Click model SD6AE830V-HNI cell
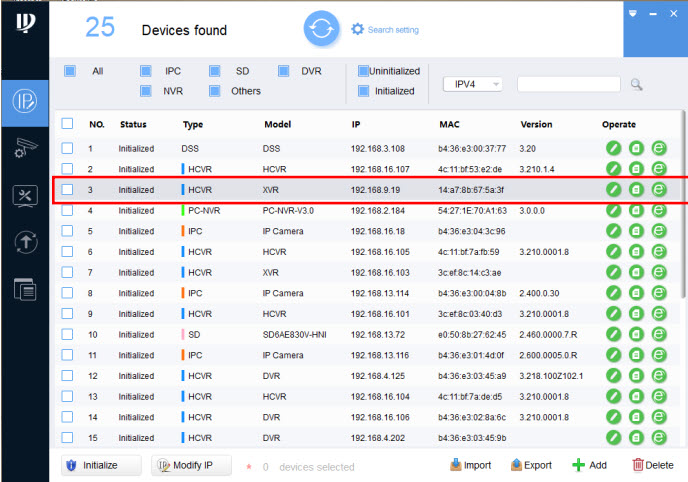Viewport: 688px width, 482px height. (294, 335)
